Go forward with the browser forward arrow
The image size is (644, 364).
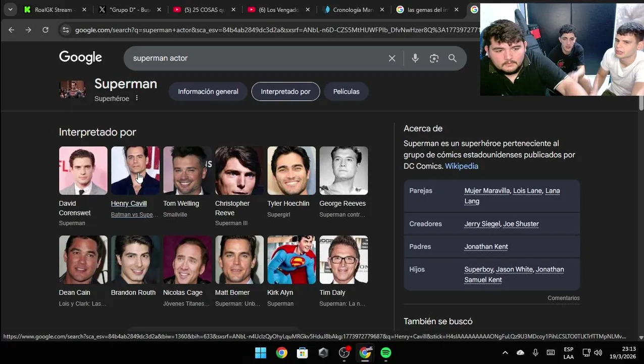(28, 30)
